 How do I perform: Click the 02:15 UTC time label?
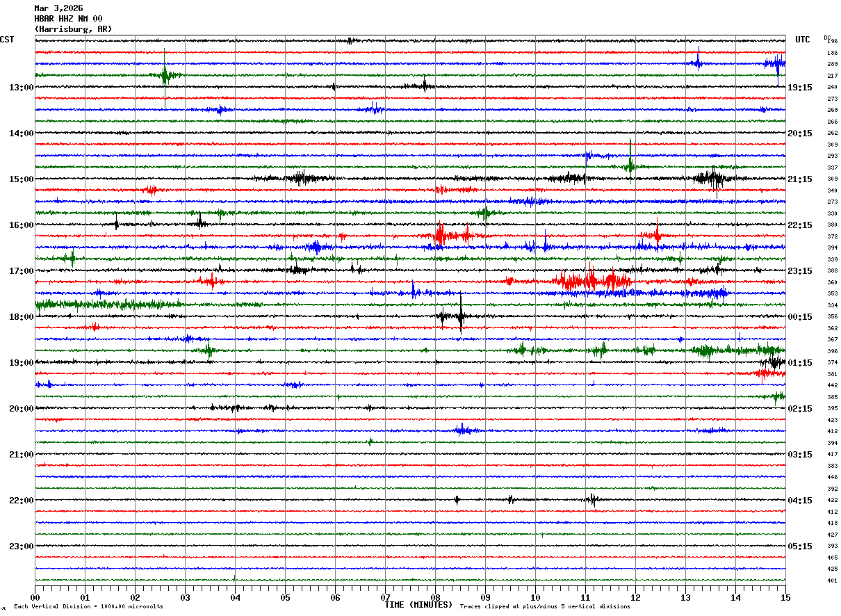click(800, 409)
